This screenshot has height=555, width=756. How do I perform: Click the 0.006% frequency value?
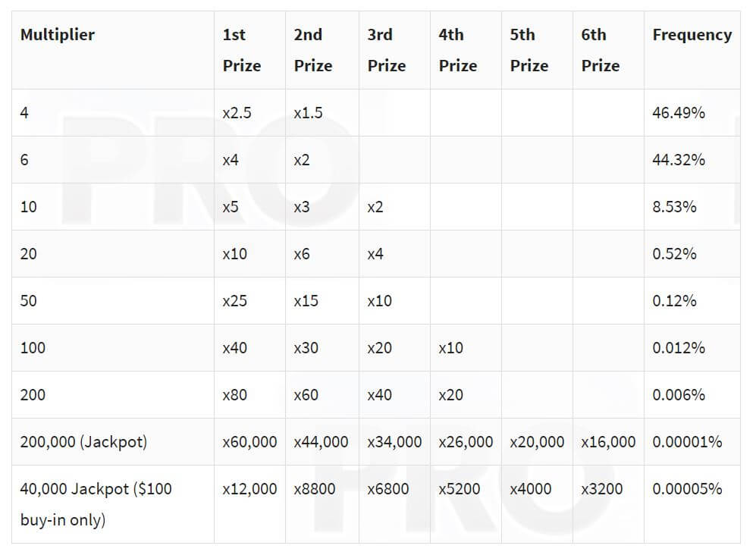click(x=679, y=395)
